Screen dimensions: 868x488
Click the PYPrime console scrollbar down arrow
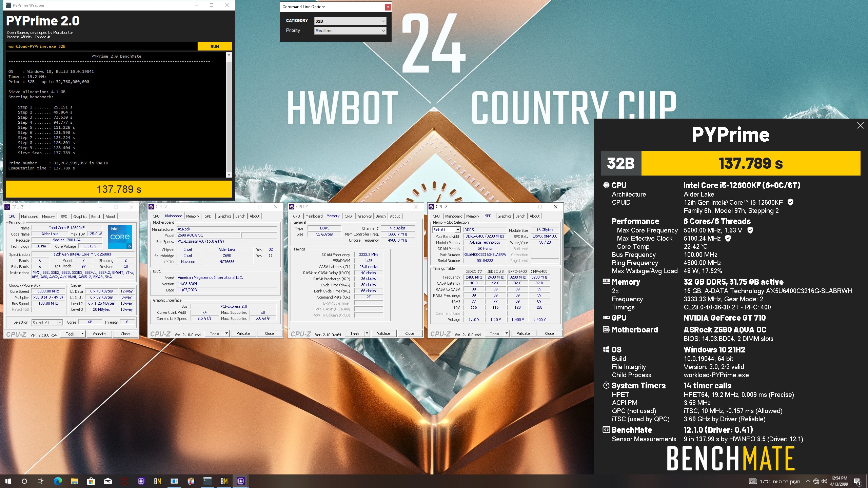tap(229, 175)
